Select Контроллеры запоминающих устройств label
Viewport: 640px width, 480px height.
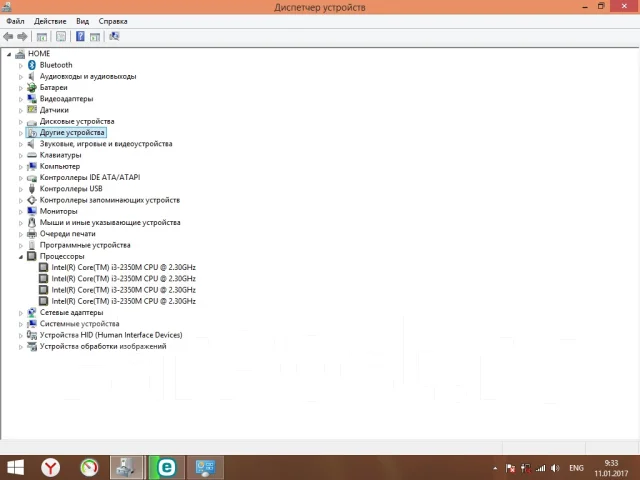[110, 200]
